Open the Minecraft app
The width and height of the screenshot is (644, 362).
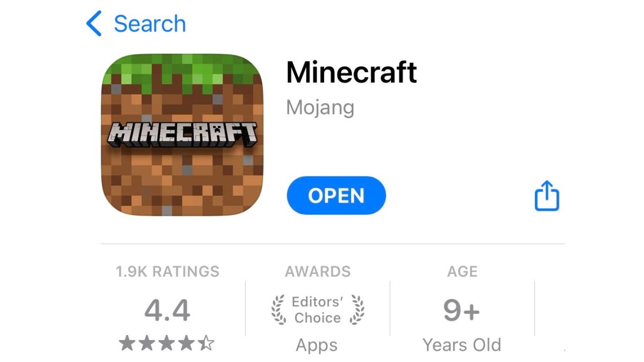pyautogui.click(x=336, y=195)
